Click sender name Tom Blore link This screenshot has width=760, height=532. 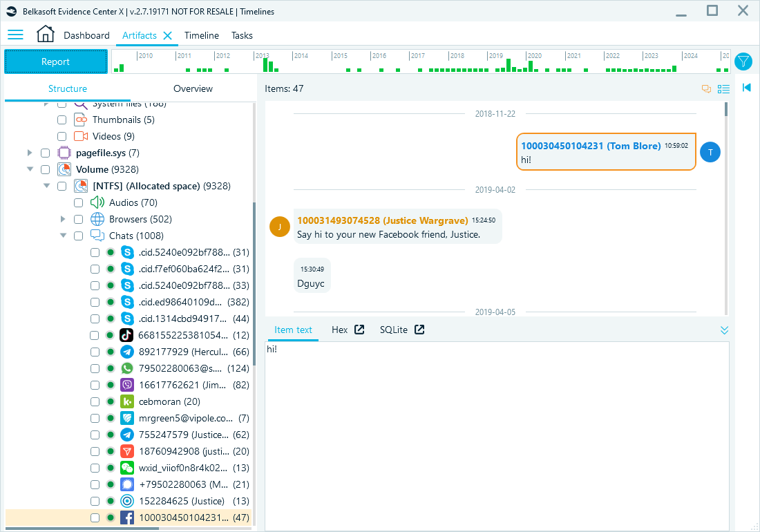point(591,146)
